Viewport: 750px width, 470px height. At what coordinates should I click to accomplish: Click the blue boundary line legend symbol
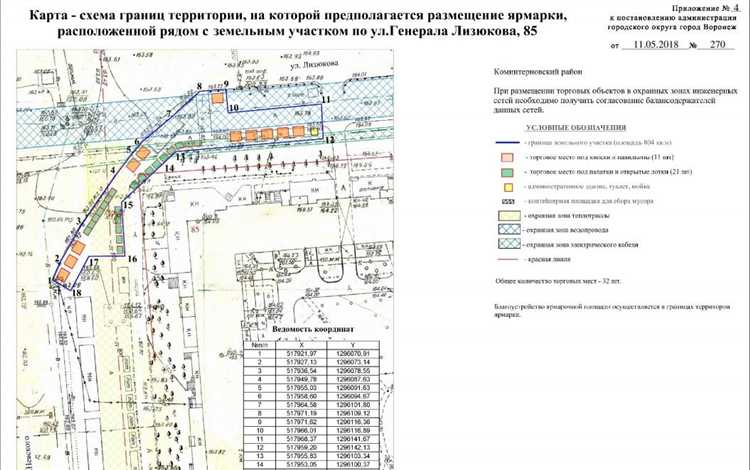click(508, 144)
